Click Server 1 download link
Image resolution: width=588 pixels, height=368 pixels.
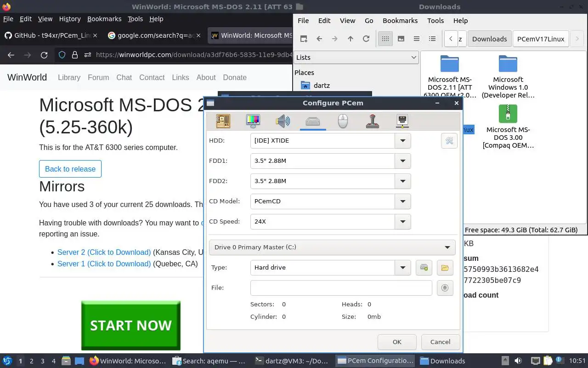tap(104, 264)
